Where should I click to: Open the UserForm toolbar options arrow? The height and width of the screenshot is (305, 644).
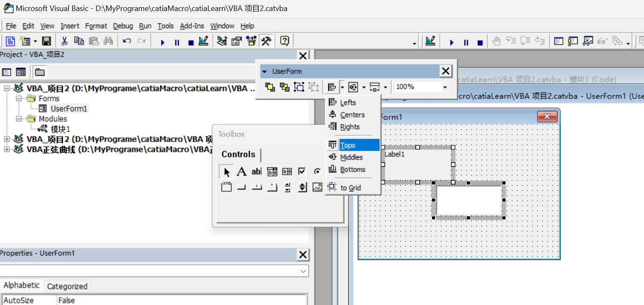click(x=265, y=71)
